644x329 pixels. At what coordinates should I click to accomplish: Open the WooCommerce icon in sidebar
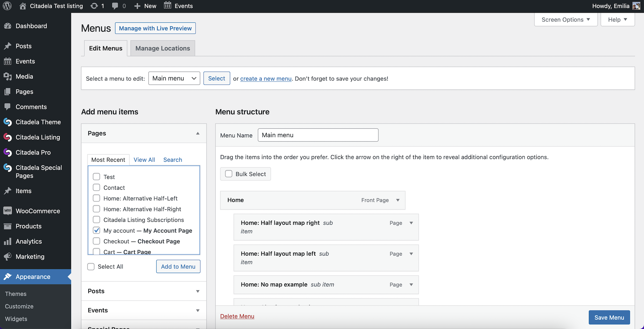coord(8,211)
